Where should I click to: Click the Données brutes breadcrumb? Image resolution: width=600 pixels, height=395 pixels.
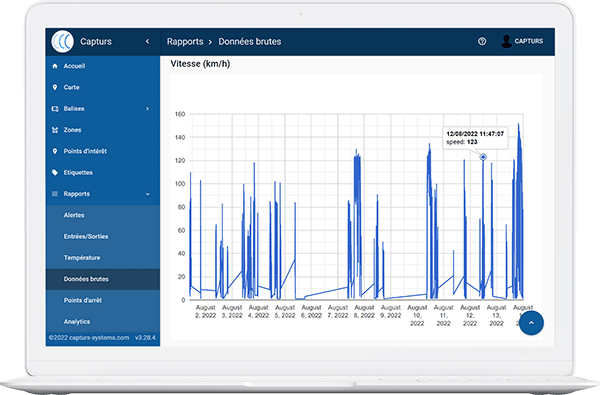[250, 41]
